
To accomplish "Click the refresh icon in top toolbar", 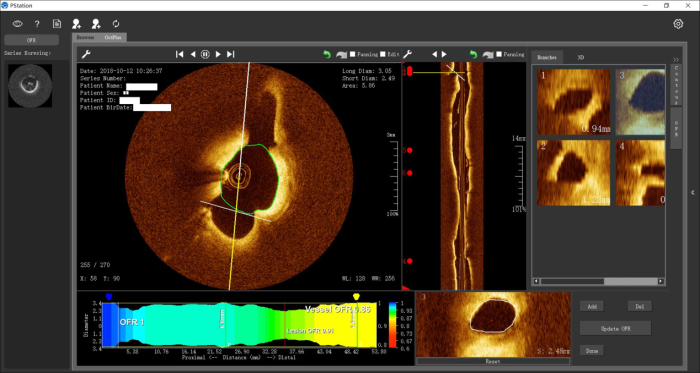I will click(x=116, y=24).
